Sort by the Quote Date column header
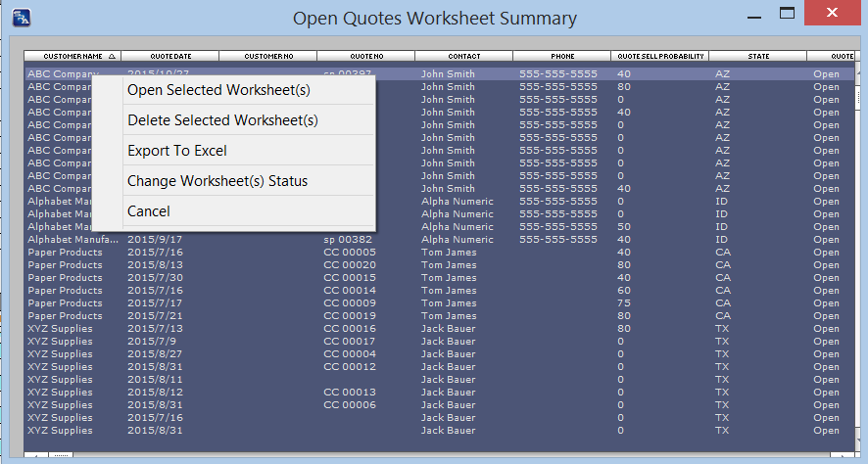 click(x=170, y=57)
